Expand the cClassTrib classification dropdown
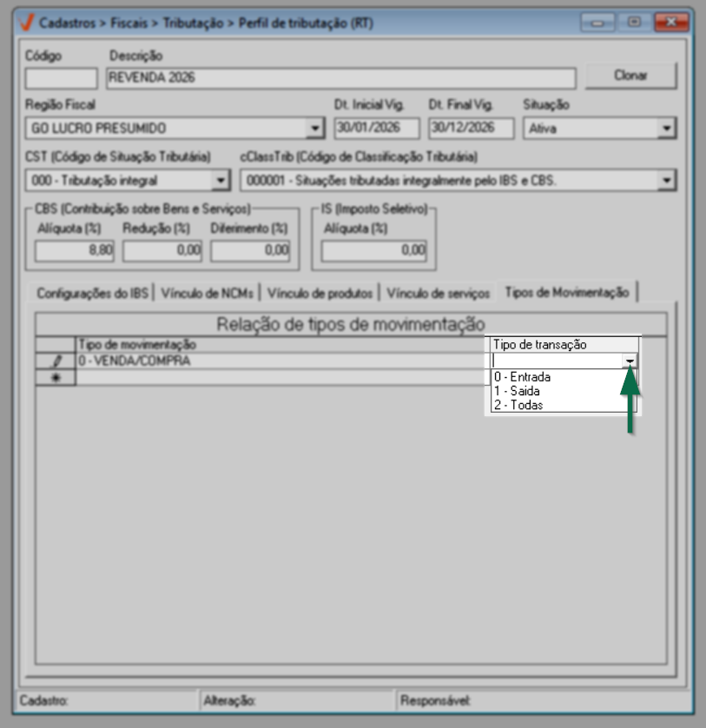 (x=667, y=180)
